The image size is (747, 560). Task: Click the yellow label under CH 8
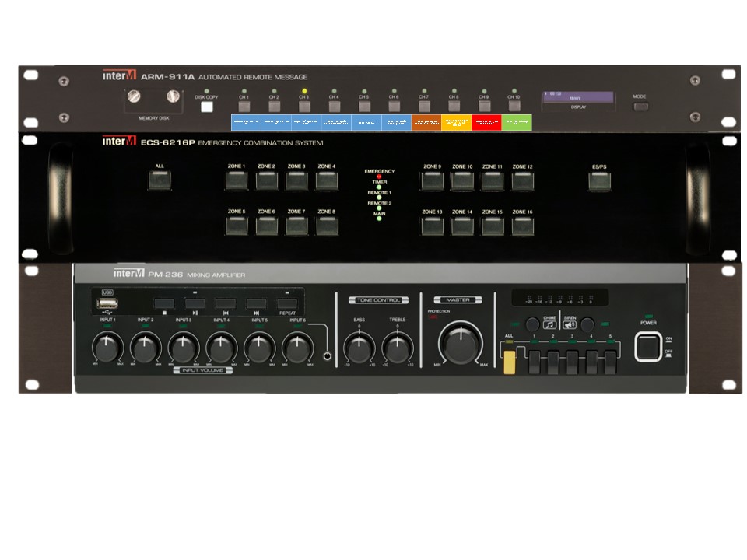pyautogui.click(x=457, y=122)
